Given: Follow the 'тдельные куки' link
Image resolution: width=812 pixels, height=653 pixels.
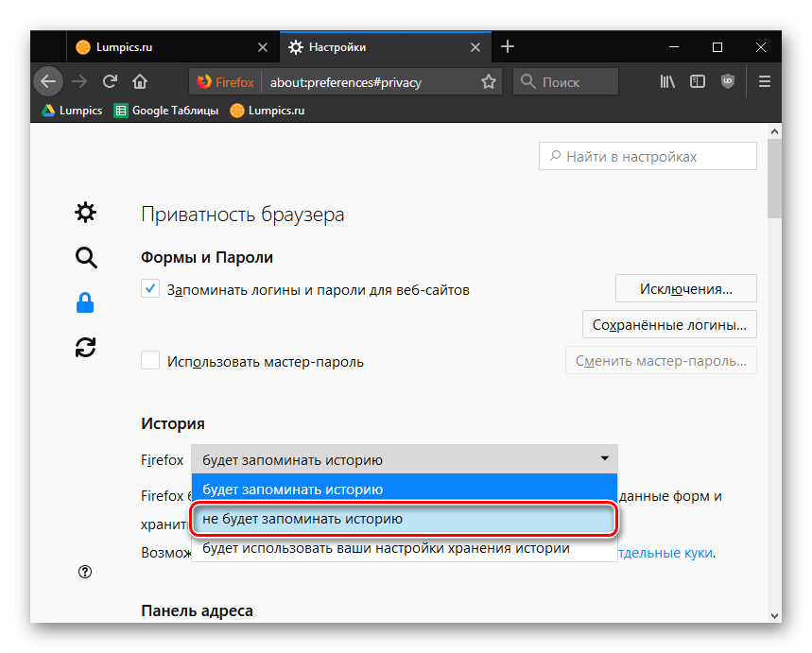Looking at the screenshot, I should point(665,553).
